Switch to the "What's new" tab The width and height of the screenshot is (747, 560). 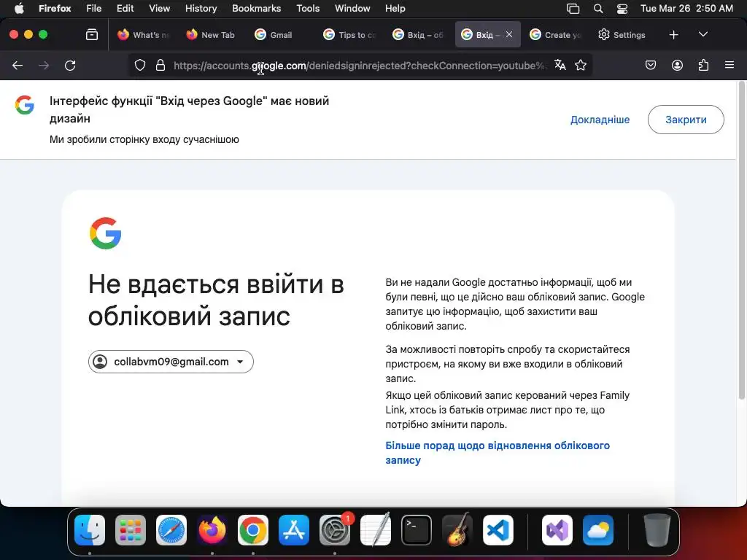pos(144,35)
